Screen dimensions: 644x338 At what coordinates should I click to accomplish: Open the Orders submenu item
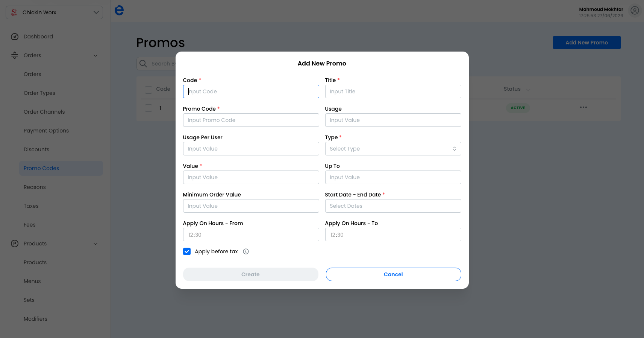tap(32, 74)
